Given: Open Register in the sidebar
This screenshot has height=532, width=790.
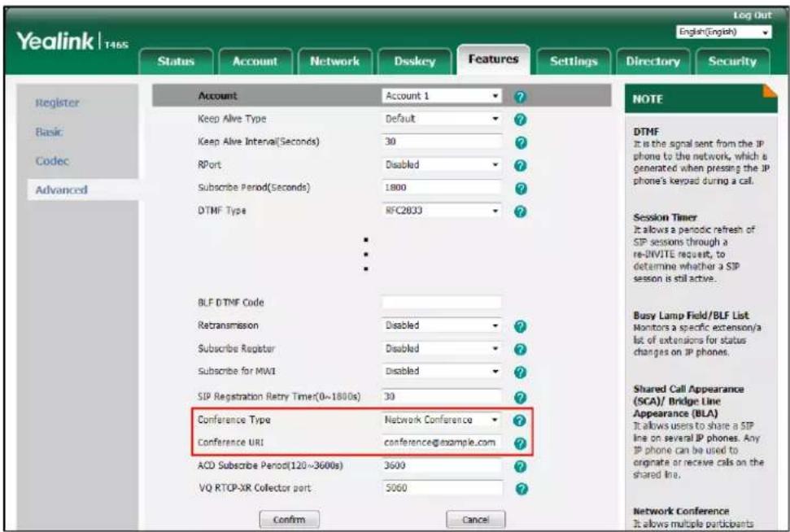Looking at the screenshot, I should [x=58, y=102].
